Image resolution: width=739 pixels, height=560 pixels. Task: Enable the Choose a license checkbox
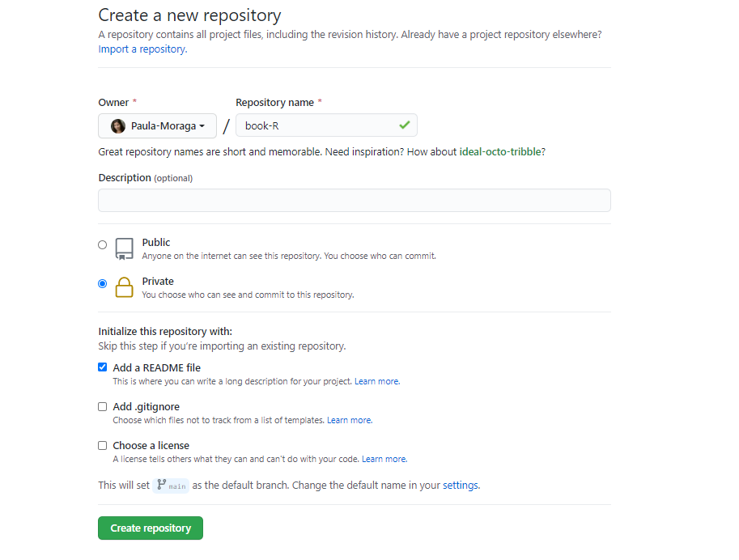102,445
